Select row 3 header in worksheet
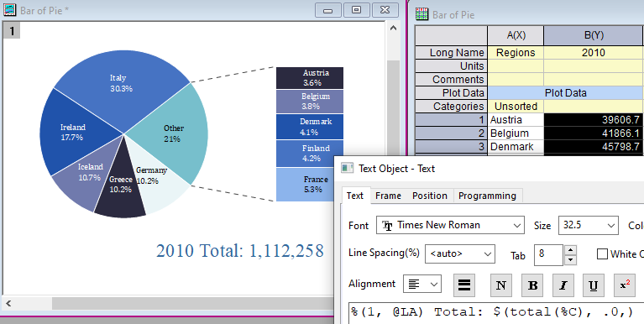 (x=451, y=147)
